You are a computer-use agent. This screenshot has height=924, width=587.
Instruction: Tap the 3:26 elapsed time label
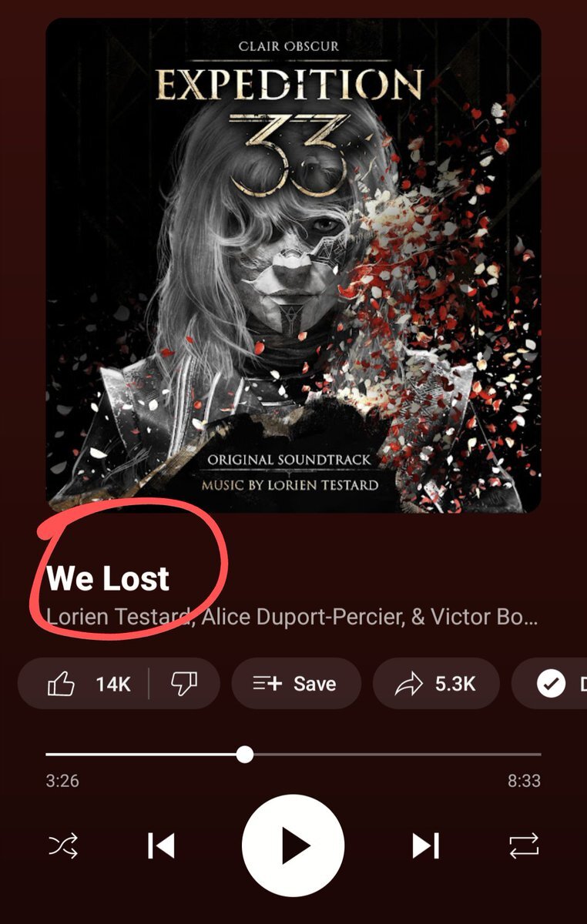tap(62, 781)
